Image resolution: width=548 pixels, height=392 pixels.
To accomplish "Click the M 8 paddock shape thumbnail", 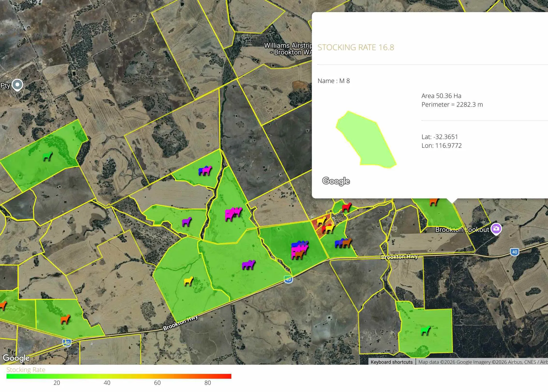I will (366, 139).
